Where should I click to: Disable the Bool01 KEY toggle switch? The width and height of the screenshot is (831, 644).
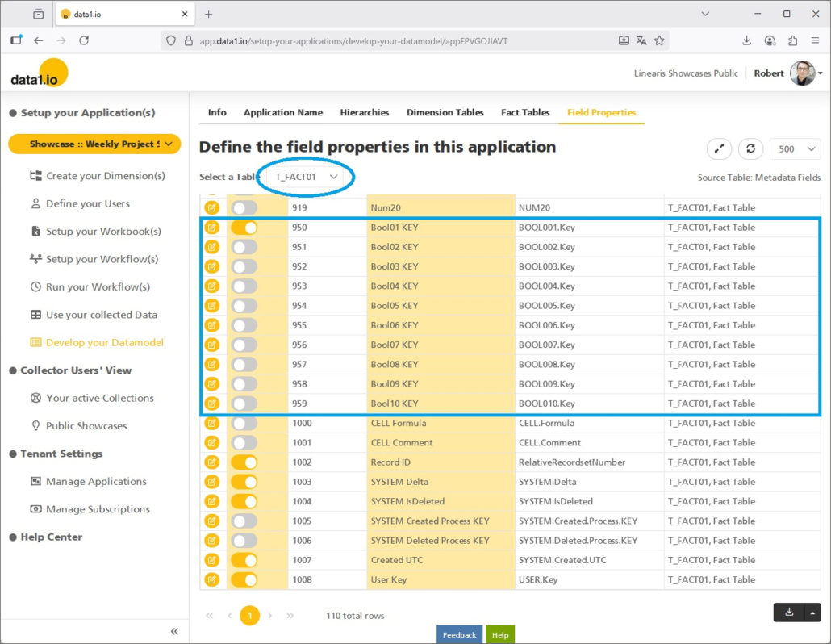click(244, 228)
